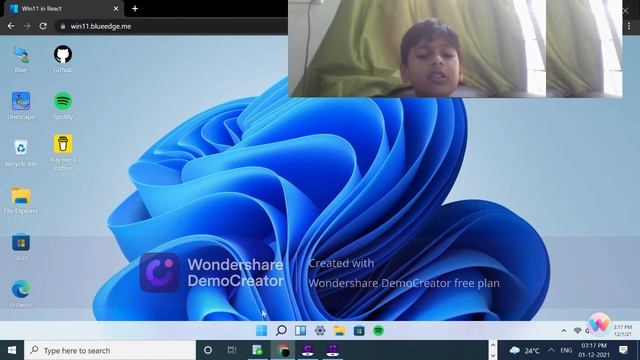Open Win11 Start menu in web taskbar

tap(262, 330)
